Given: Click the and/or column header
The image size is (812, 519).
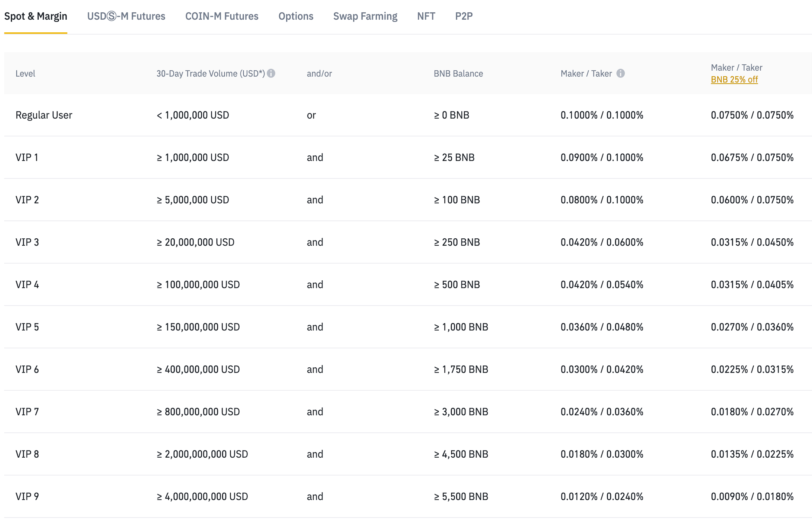Looking at the screenshot, I should pos(319,74).
